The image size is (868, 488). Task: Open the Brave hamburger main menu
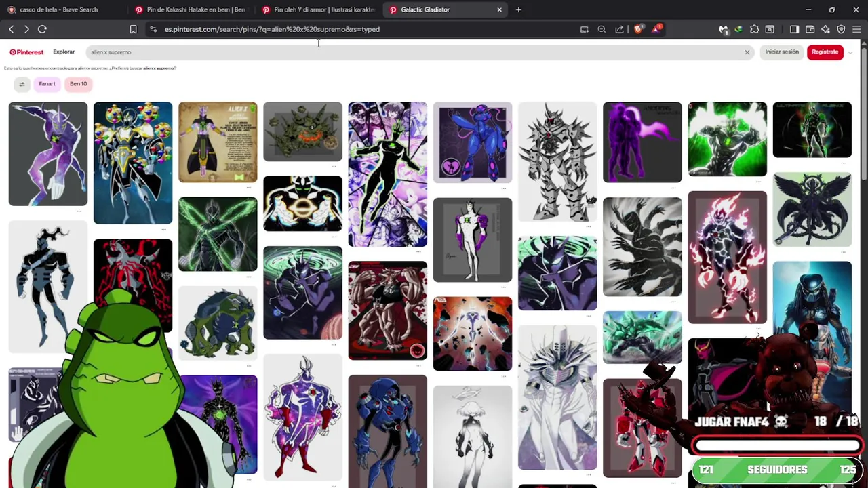click(x=856, y=29)
